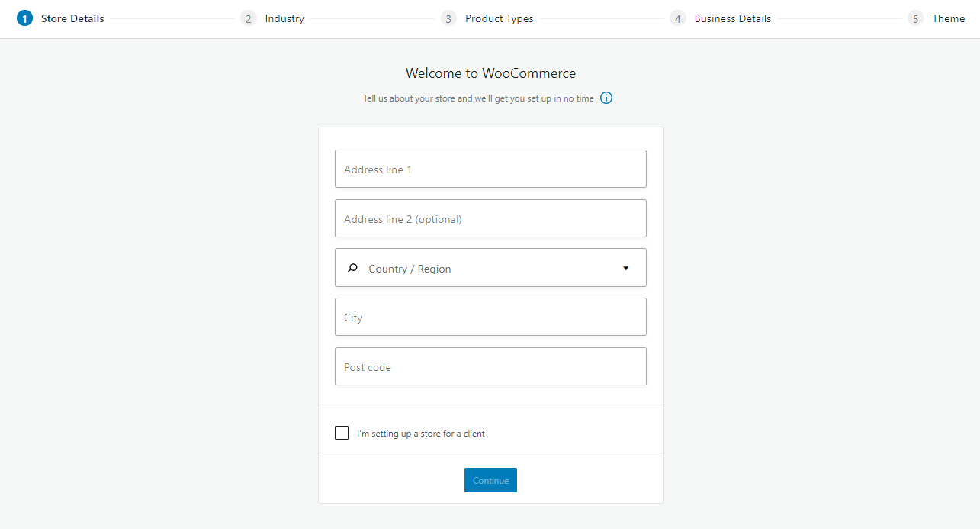
Task: Click the step 1 circle icon
Action: click(24, 18)
